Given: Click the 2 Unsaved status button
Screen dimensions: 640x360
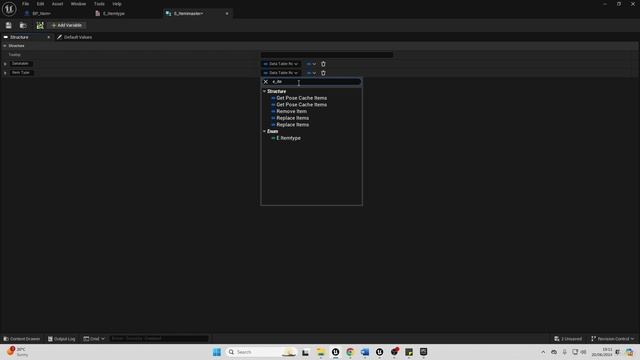Looking at the screenshot, I should tap(568, 339).
